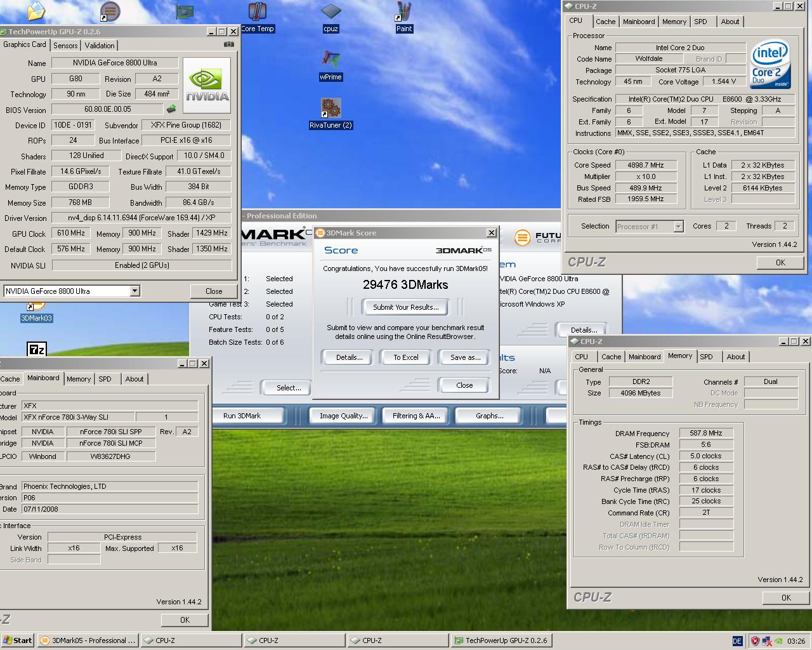
Task: Click OK in CPU-Z memory timings window
Action: click(786, 597)
